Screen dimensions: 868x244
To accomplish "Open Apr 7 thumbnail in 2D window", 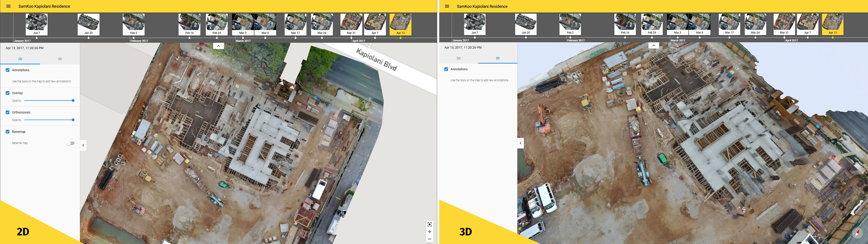I will (375, 24).
